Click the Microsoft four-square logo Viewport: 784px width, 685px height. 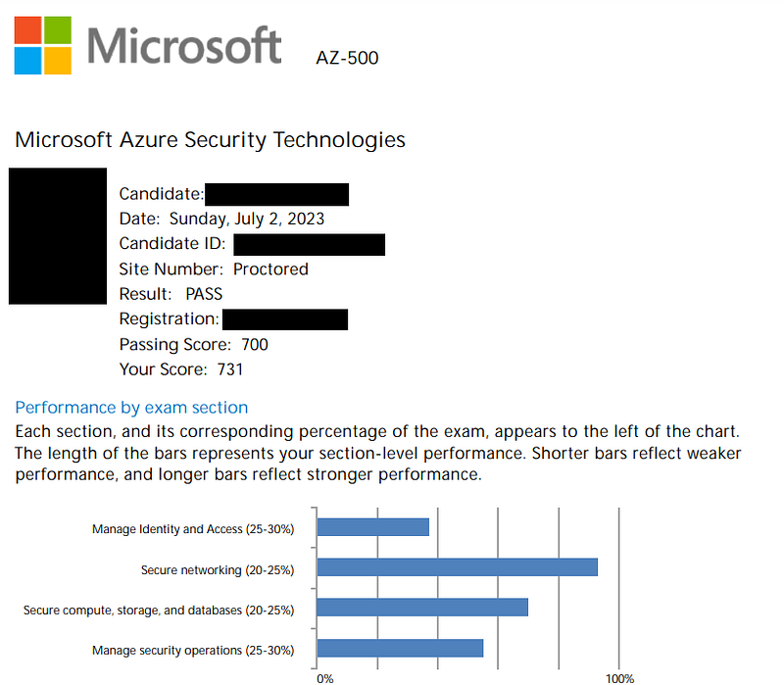[42, 45]
